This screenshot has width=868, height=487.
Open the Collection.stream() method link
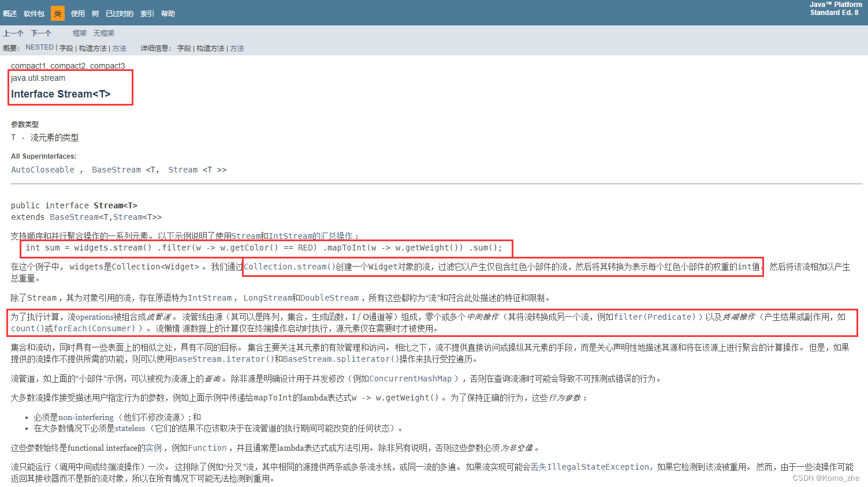[289, 267]
